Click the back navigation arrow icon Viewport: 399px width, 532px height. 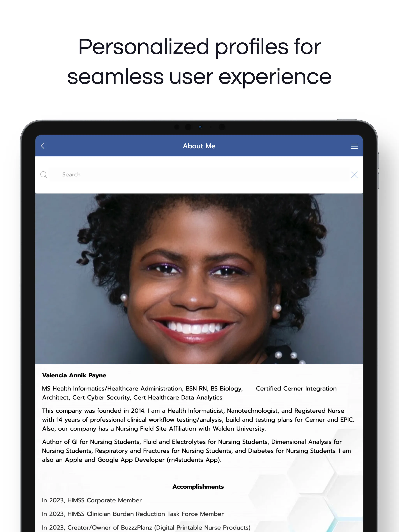point(43,146)
